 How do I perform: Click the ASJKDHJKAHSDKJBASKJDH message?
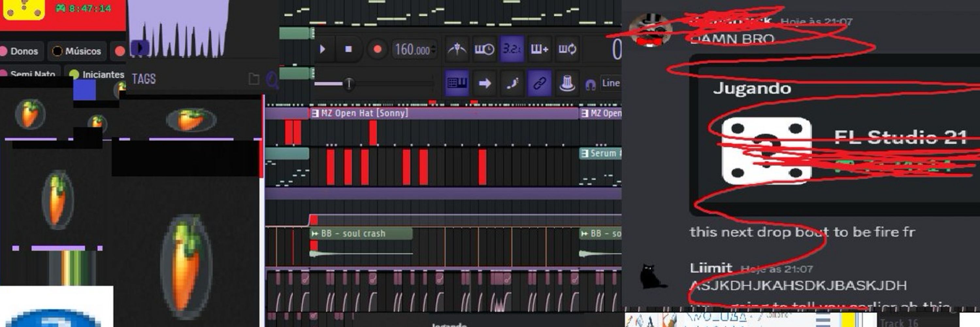(x=798, y=285)
